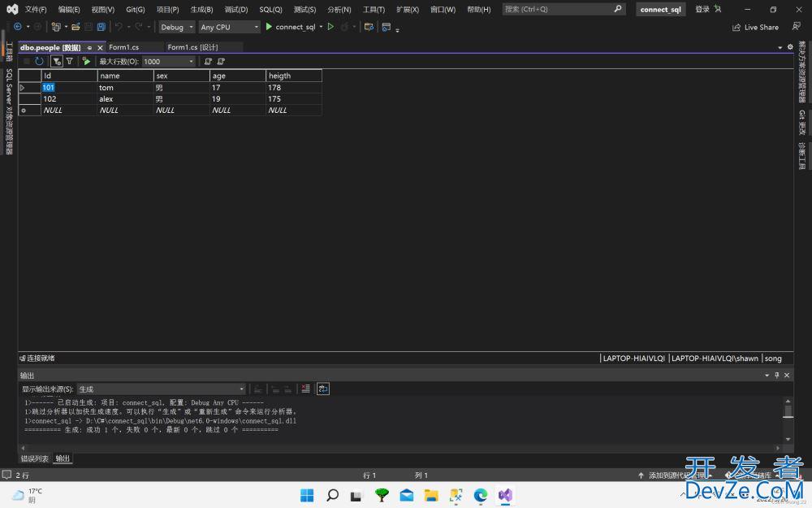
Task: Click the connect_sql solution name button
Action: coord(660,9)
